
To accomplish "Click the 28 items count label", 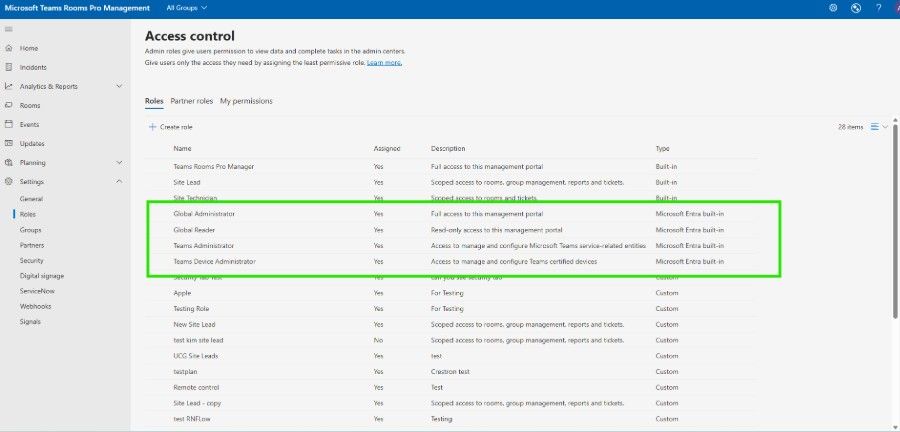I will (x=850, y=127).
